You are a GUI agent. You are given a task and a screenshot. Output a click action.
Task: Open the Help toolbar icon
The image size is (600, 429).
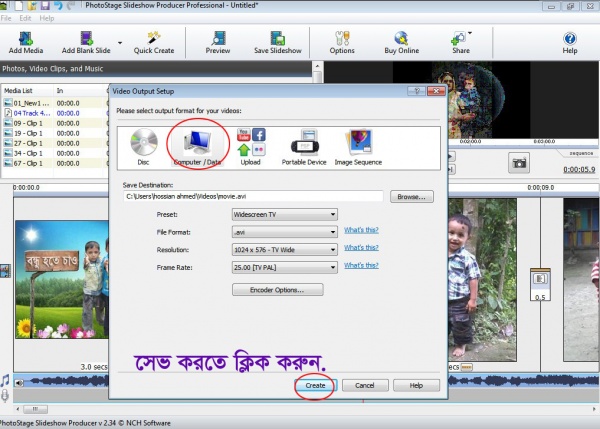[x=569, y=42]
